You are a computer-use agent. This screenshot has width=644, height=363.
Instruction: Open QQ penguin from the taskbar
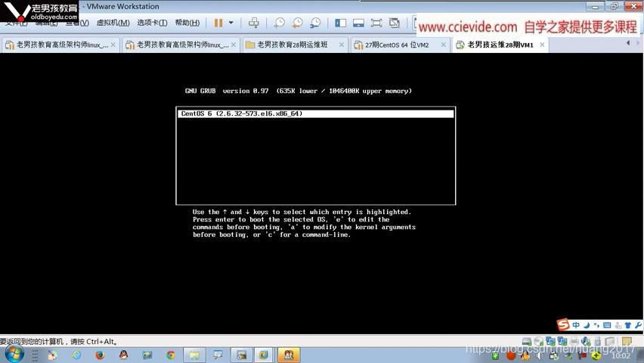tap(123, 355)
